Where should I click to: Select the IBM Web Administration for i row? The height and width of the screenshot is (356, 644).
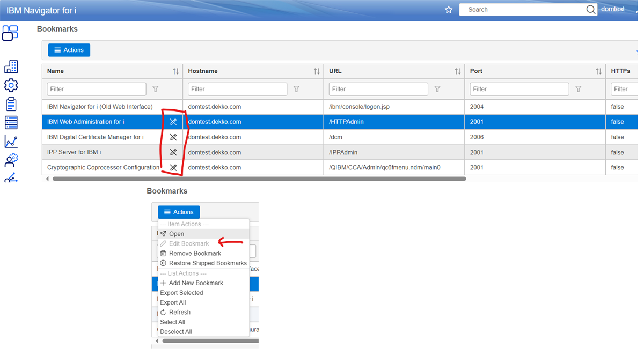tap(340, 122)
